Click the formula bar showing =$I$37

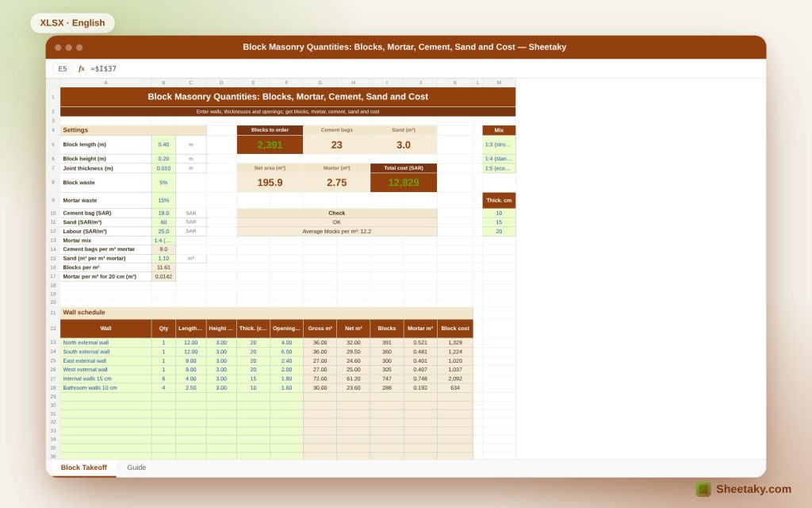[104, 68]
